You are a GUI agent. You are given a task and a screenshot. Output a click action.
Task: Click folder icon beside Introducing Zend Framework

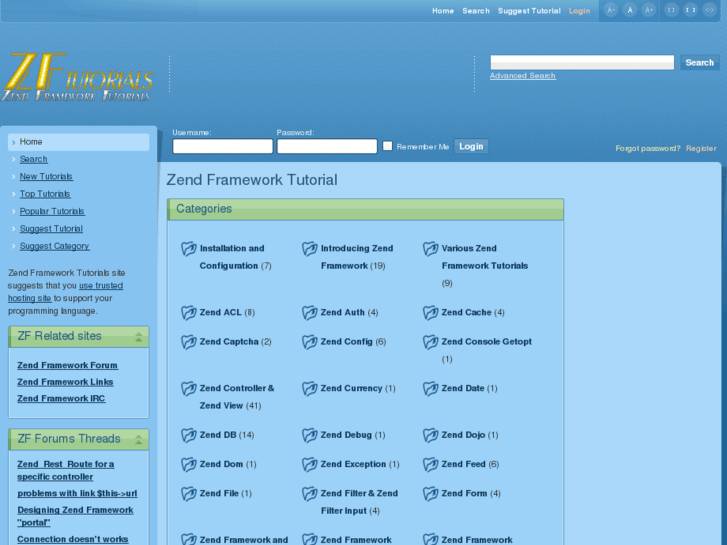coord(310,249)
